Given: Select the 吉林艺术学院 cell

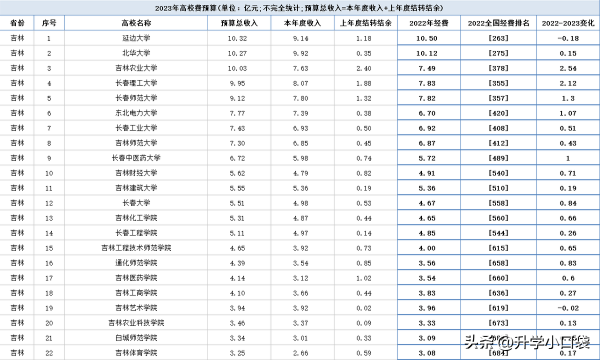Looking at the screenshot, I should [136, 308].
